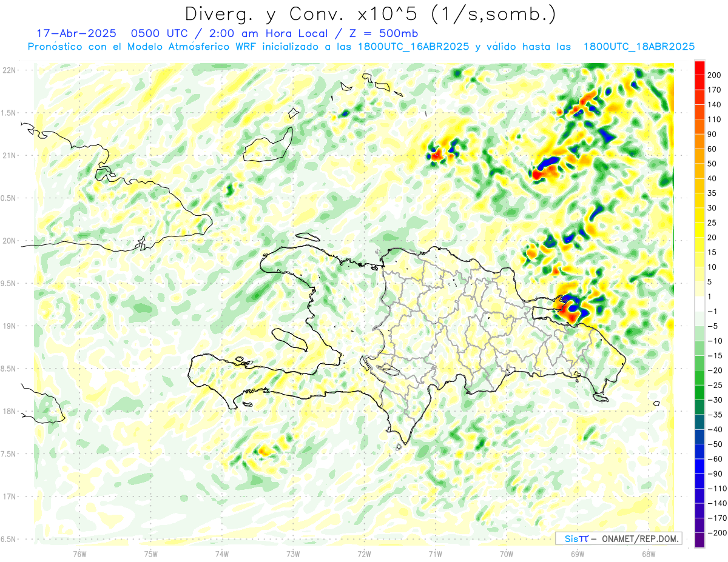728x562 pixels.
Task: Click the negative '-90' colorbar value
Action: click(715, 473)
